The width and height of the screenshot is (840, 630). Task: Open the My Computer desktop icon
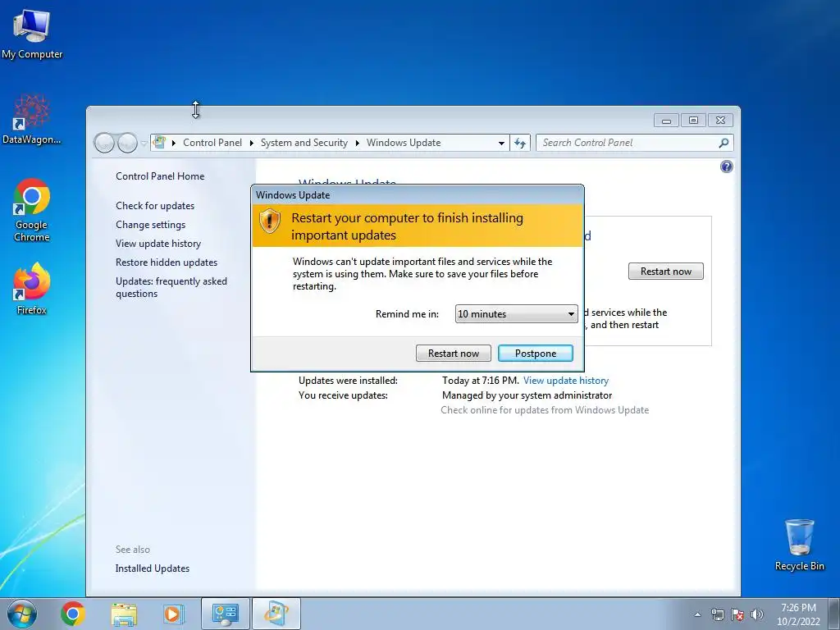click(x=32, y=34)
